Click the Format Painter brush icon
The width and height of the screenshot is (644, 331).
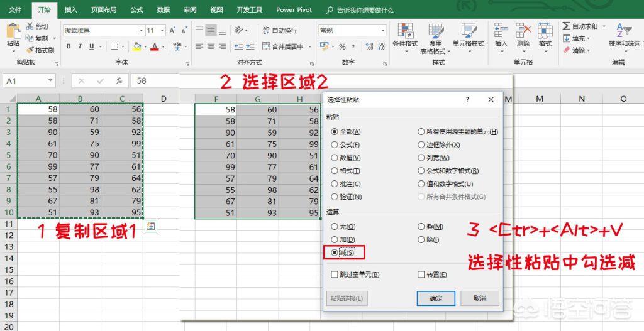click(x=30, y=50)
